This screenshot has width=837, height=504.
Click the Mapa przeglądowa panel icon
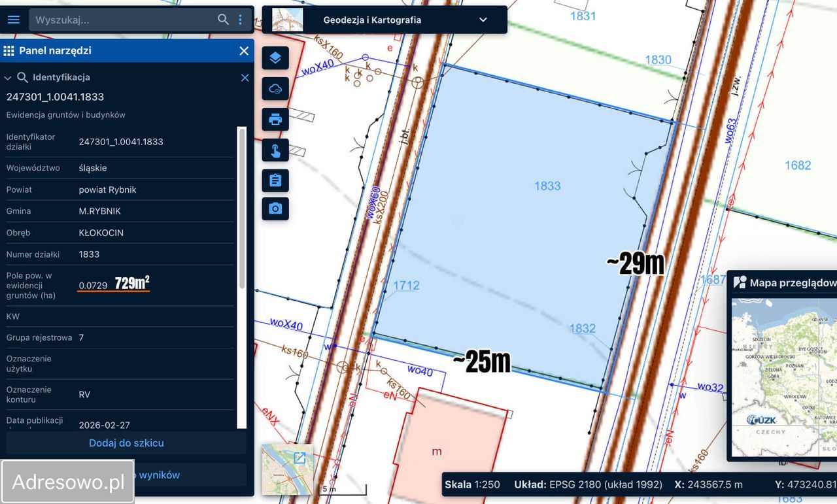tap(740, 282)
